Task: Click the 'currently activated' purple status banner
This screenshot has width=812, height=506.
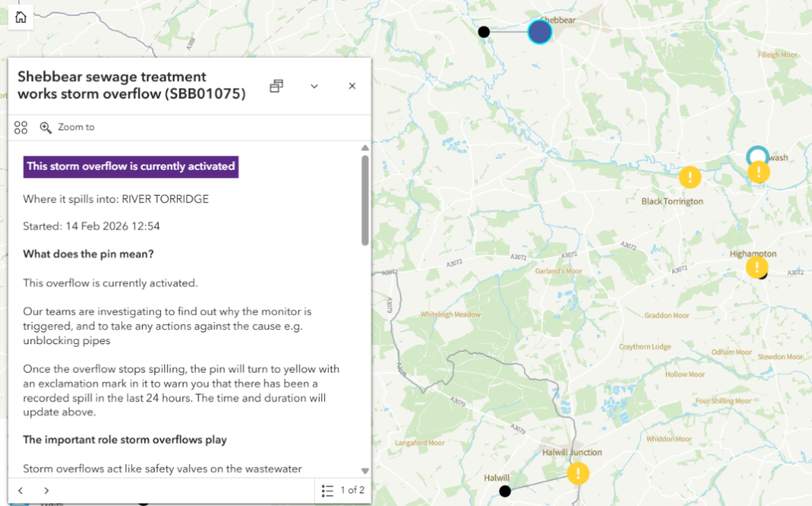Action: coord(131,167)
